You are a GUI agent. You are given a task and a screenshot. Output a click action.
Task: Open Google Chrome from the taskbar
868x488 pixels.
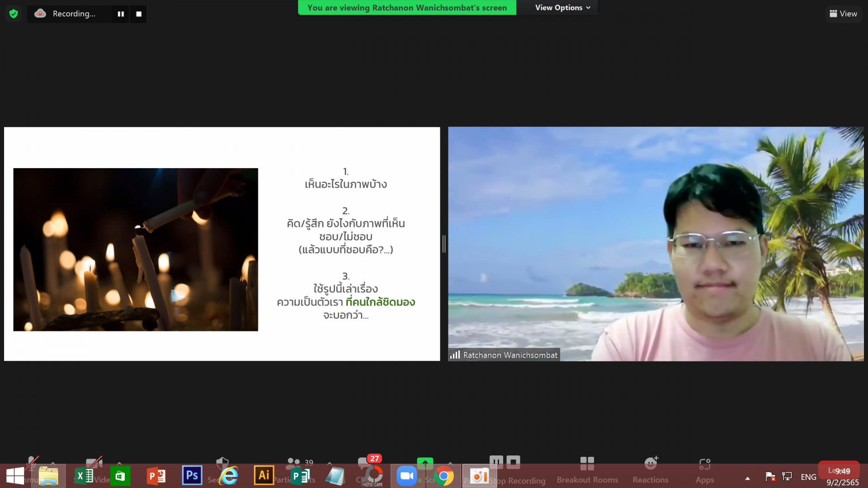click(x=443, y=476)
